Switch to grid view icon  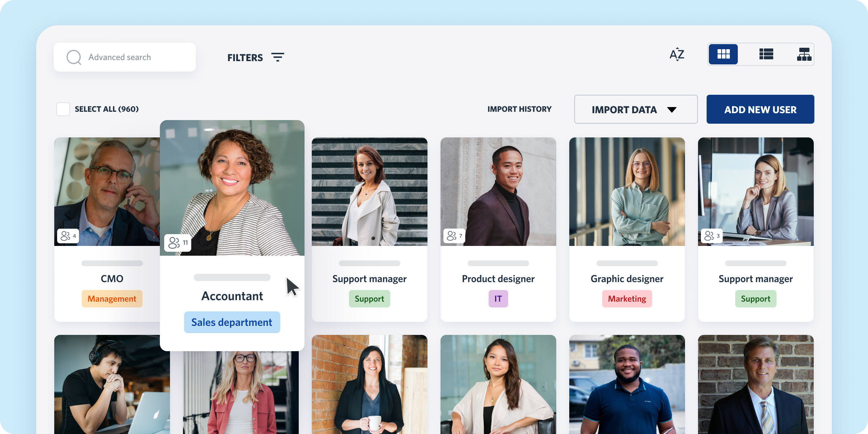723,54
